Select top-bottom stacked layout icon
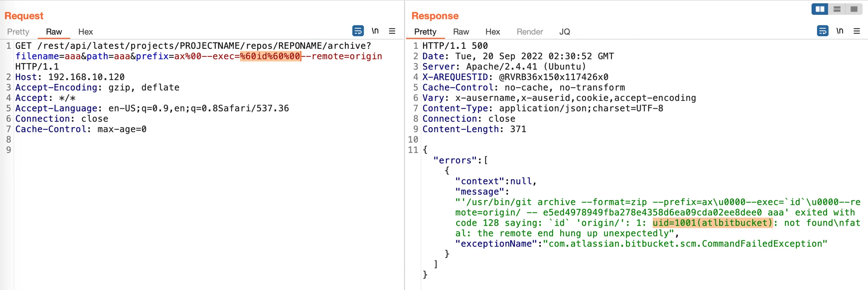868x290 pixels. tap(837, 9)
